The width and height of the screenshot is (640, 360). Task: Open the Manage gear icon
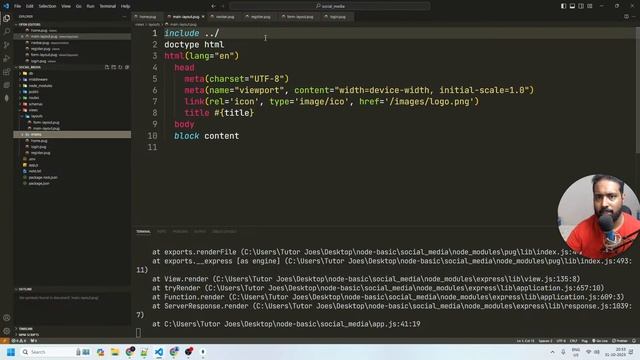tap(7, 331)
